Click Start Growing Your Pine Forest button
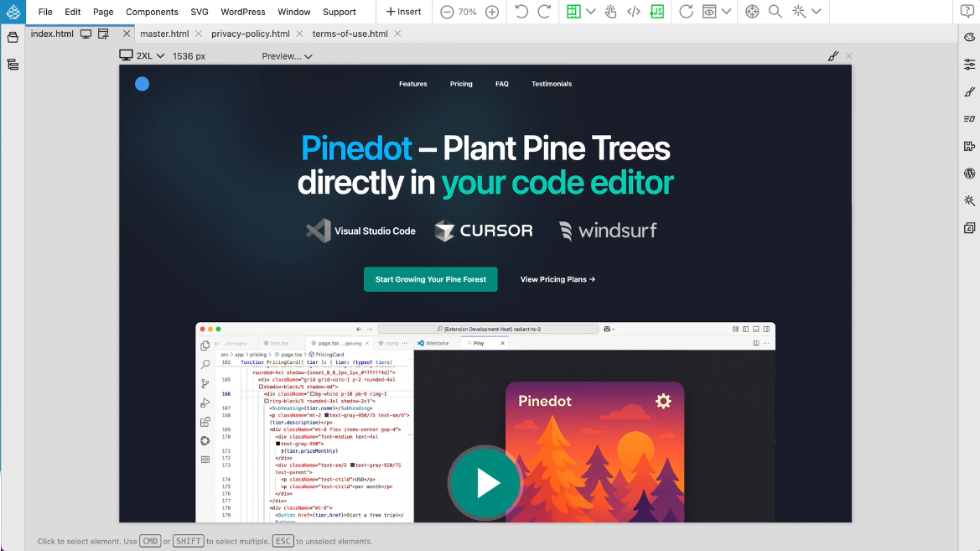980x551 pixels. [430, 279]
